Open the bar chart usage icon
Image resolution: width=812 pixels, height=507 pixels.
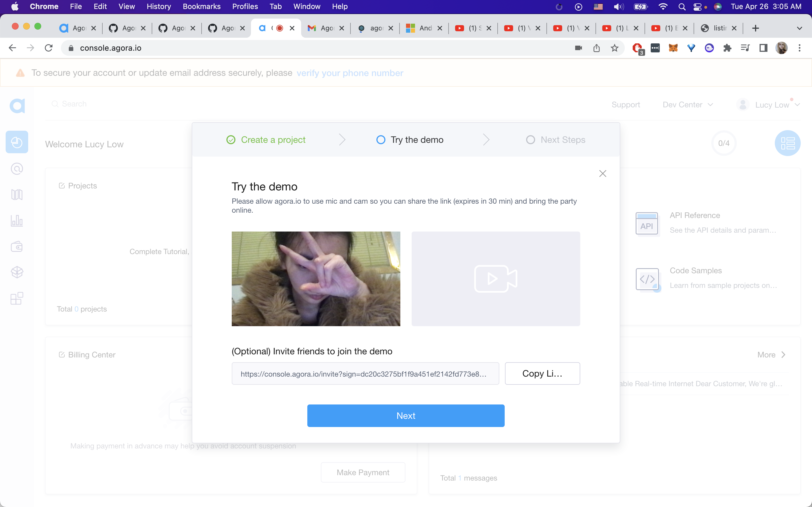point(17,221)
